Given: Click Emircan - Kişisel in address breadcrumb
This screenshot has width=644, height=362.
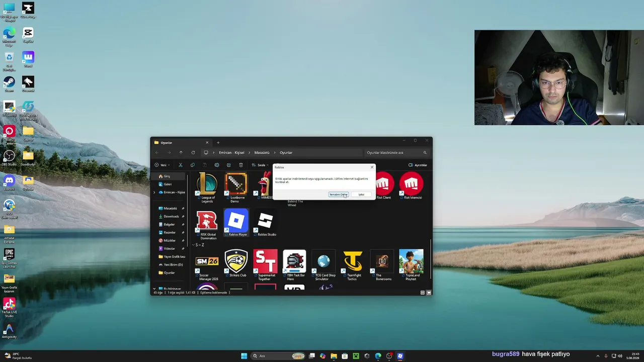Looking at the screenshot, I should [231, 152].
